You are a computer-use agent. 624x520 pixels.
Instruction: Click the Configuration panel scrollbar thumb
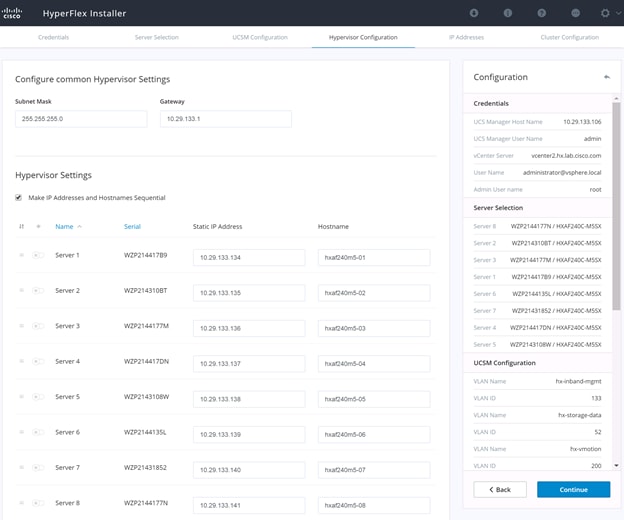click(616, 206)
